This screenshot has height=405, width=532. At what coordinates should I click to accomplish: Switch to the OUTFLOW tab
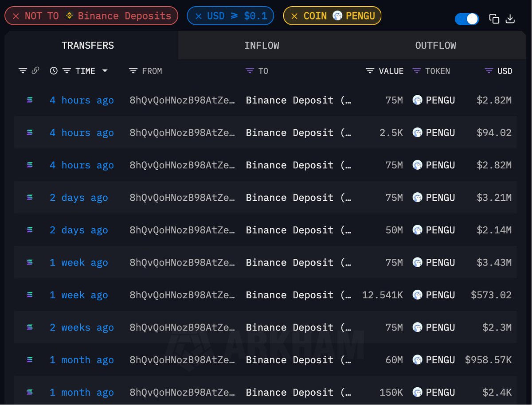pyautogui.click(x=435, y=45)
